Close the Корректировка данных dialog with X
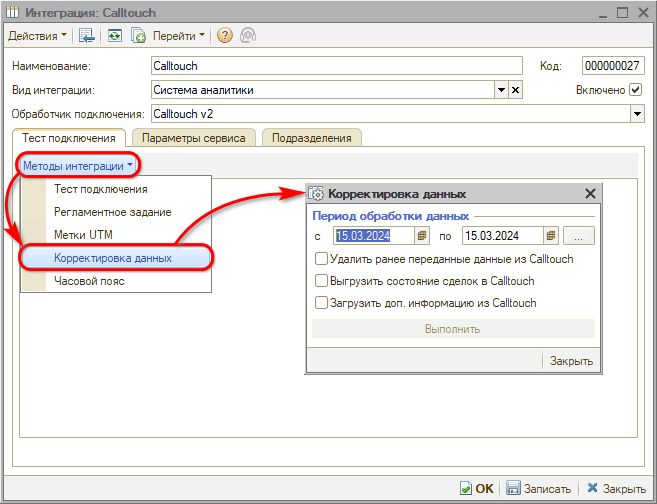 click(590, 194)
